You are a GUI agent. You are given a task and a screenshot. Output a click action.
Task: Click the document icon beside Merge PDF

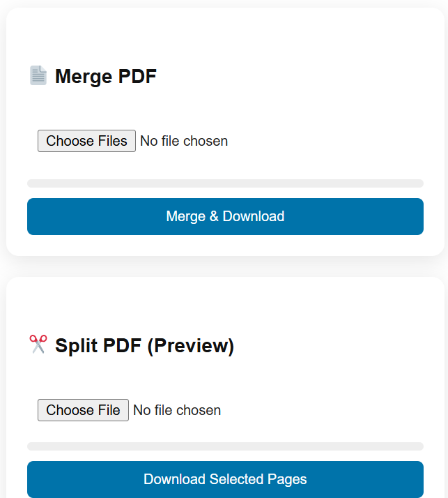[x=38, y=76]
